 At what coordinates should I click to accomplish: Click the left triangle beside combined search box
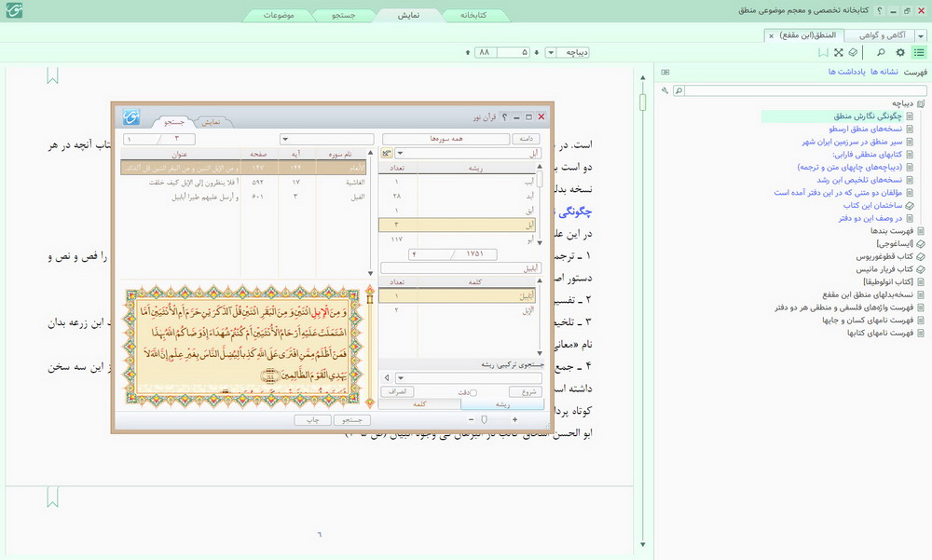pyautogui.click(x=387, y=377)
